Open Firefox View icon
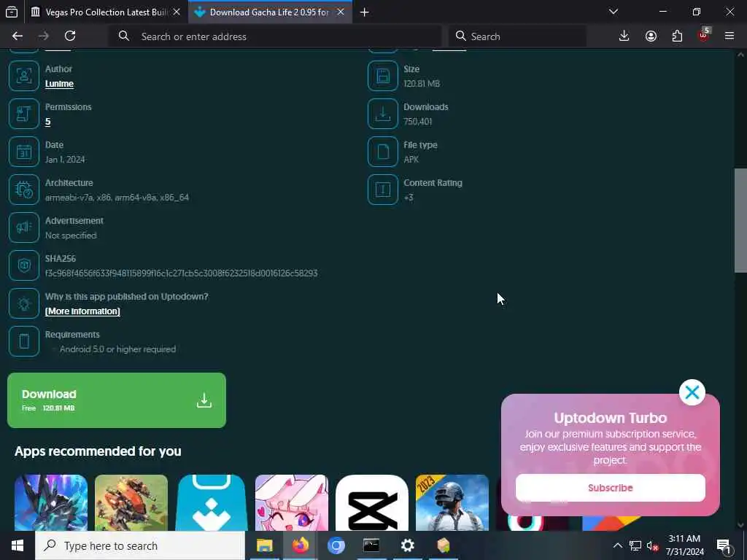The height and width of the screenshot is (560, 747). [x=12, y=12]
